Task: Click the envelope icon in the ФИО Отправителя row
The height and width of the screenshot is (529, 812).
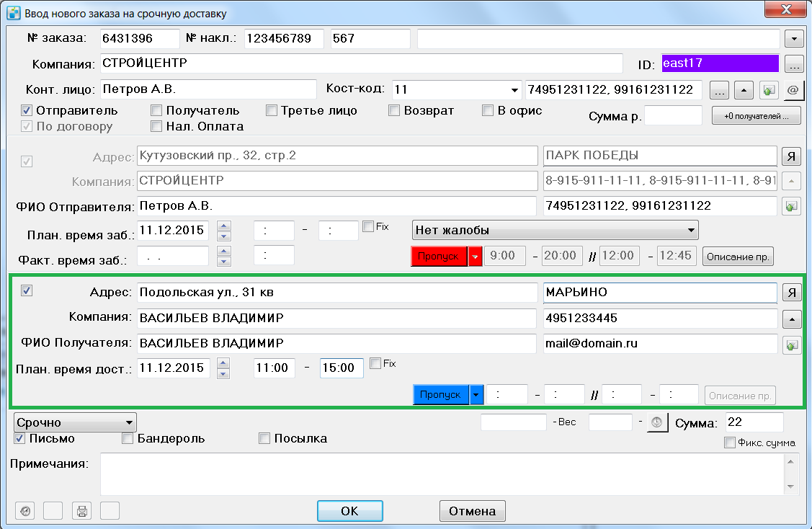Action: (x=791, y=206)
